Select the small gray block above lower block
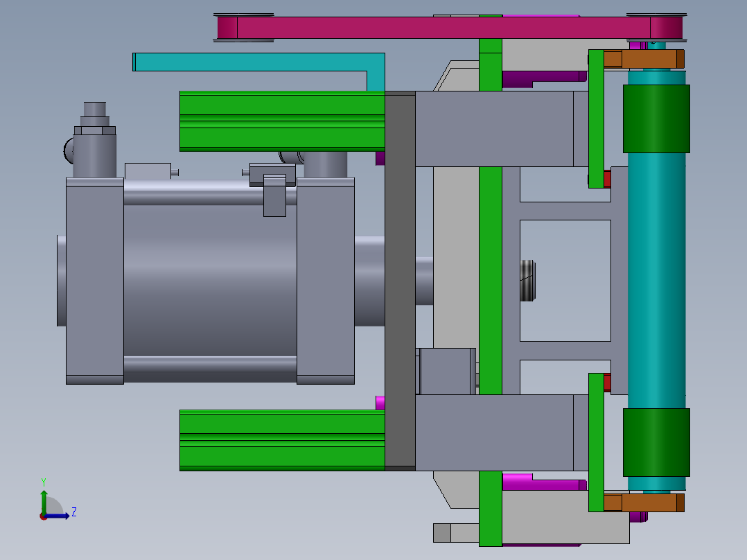Viewport: 747px width, 560px height. pos(448,371)
